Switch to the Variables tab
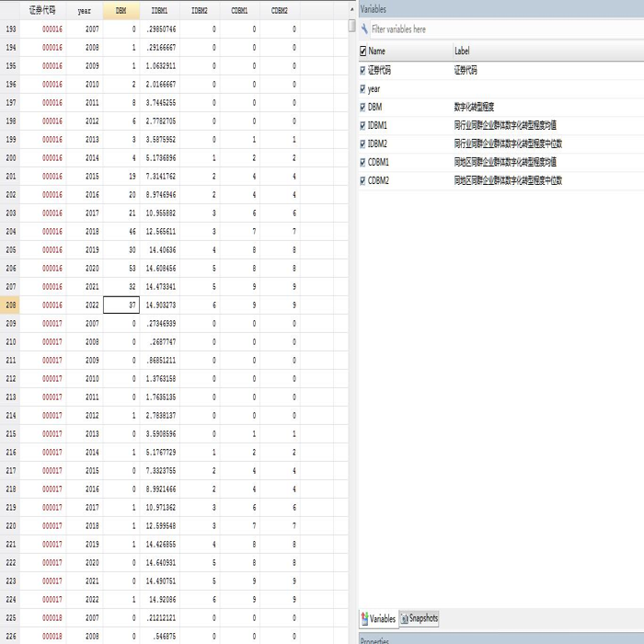This screenshot has width=644, height=644. [378, 618]
